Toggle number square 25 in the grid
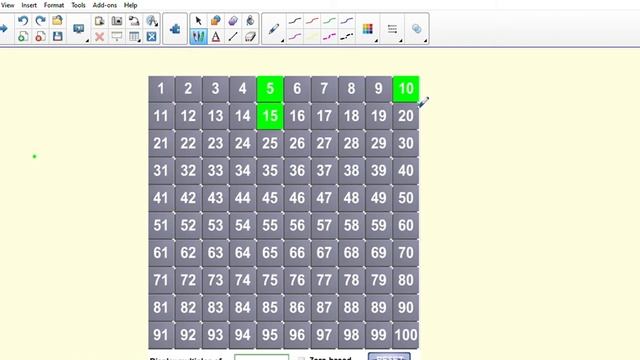 270,143
